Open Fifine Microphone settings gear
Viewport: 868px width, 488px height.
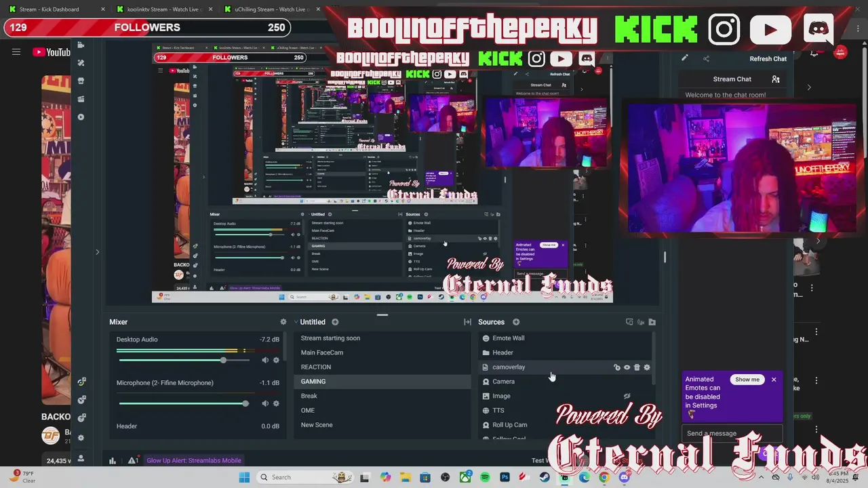point(276,403)
